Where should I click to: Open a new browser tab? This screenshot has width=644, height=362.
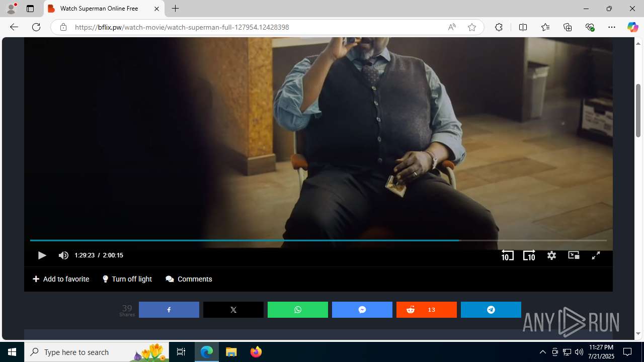176,9
